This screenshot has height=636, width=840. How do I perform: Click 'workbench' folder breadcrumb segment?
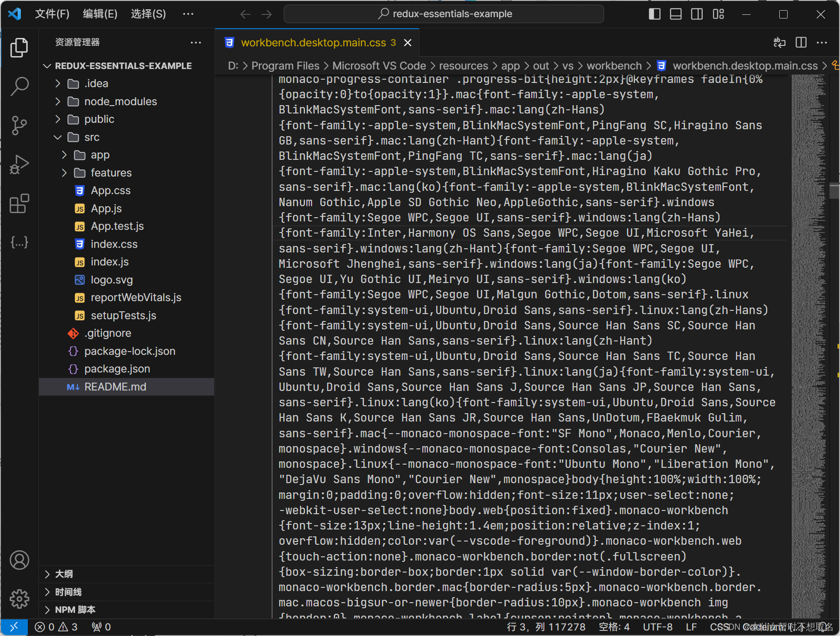[614, 66]
